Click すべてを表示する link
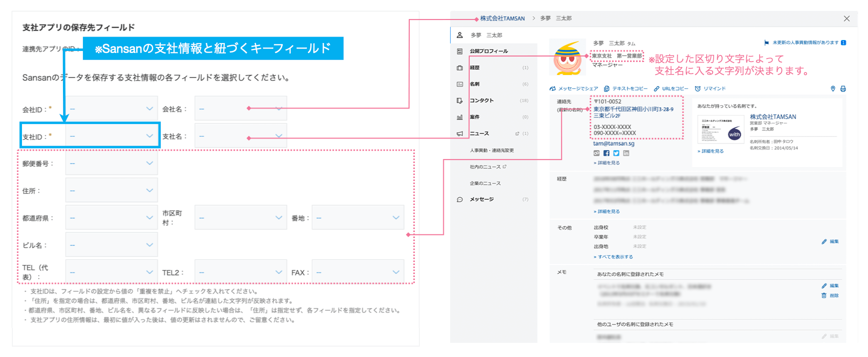 [615, 257]
